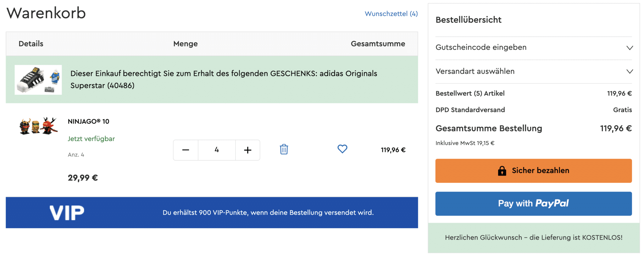Click the 'Gesamtsumme' column header
Viewport: 644px width, 258px height.
378,44
